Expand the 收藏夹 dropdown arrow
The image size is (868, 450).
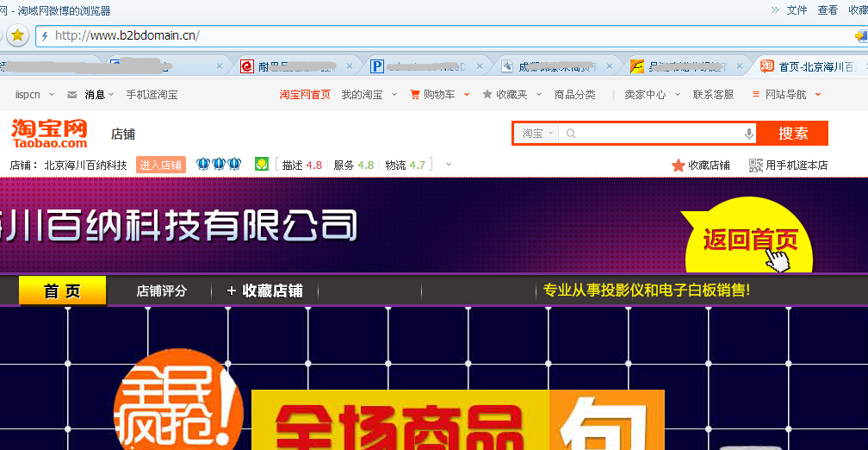[x=539, y=95]
